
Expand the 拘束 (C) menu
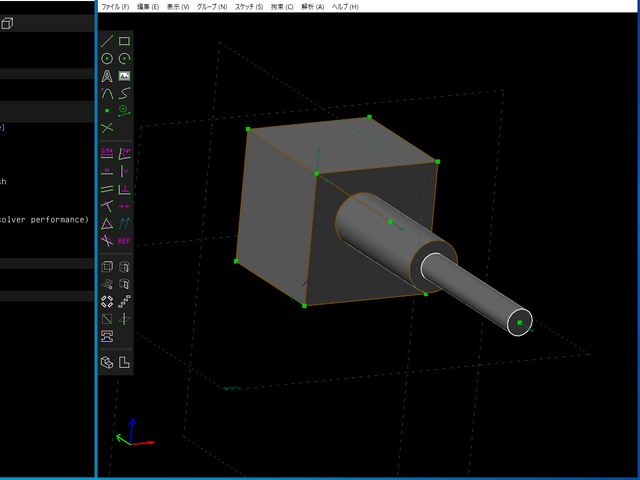click(282, 6)
